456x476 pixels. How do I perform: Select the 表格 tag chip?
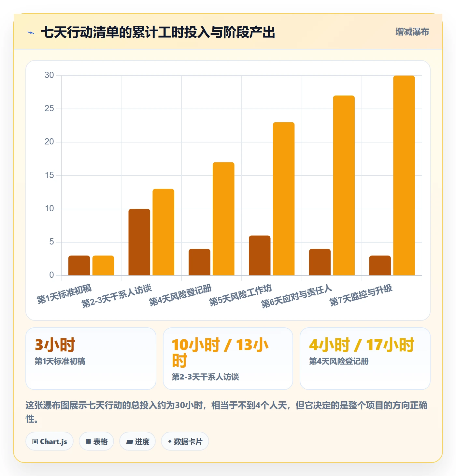coord(96,441)
